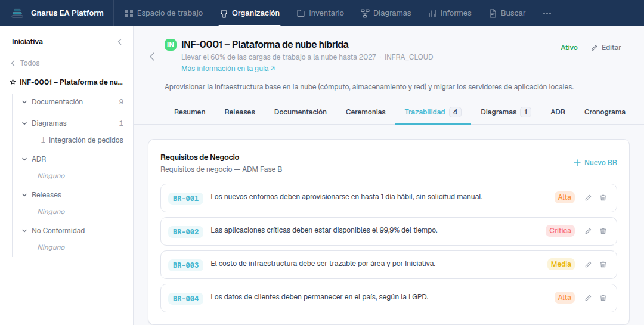Open the Ceremonias tab
The image size is (644, 325).
(366, 112)
